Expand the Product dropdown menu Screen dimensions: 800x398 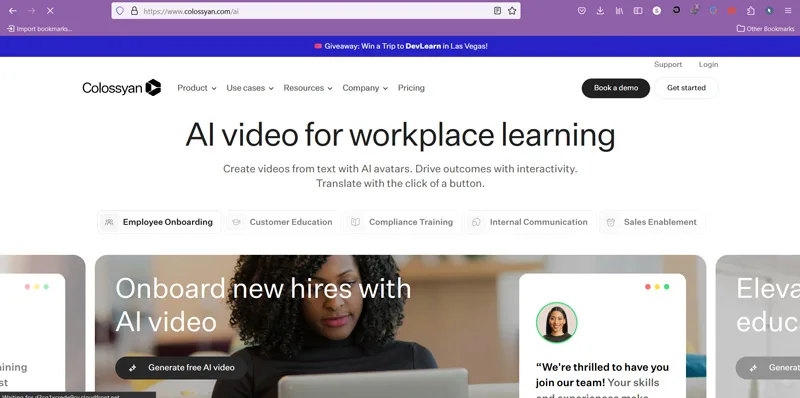pos(197,88)
